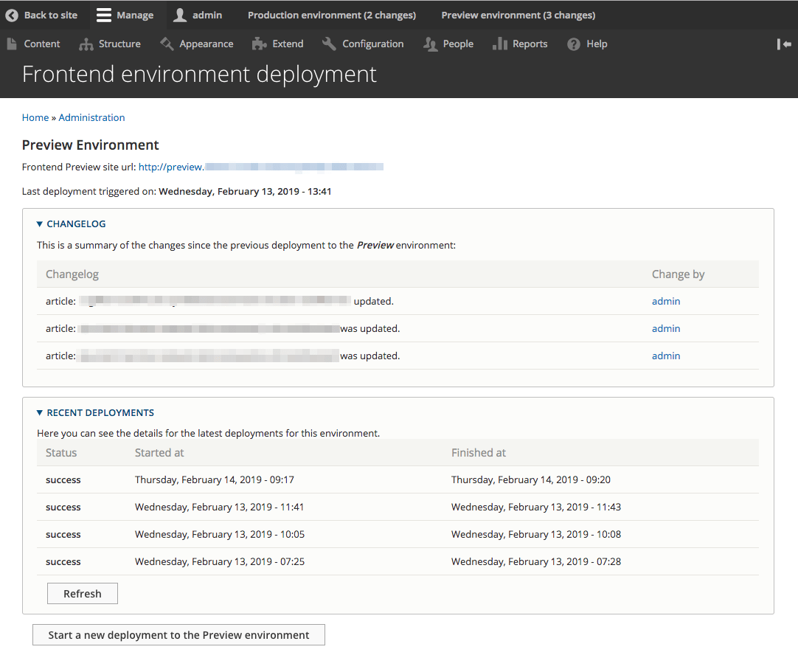Open the frontend preview site URL

pos(260,167)
